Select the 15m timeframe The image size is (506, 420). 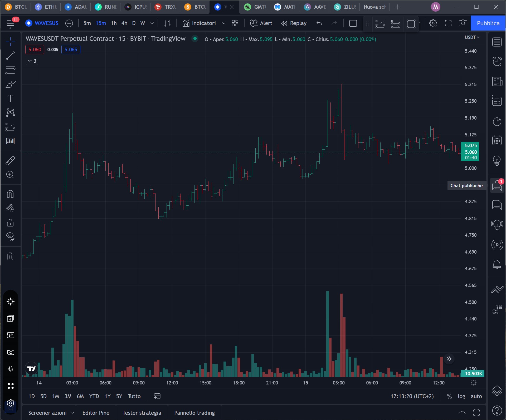101,23
